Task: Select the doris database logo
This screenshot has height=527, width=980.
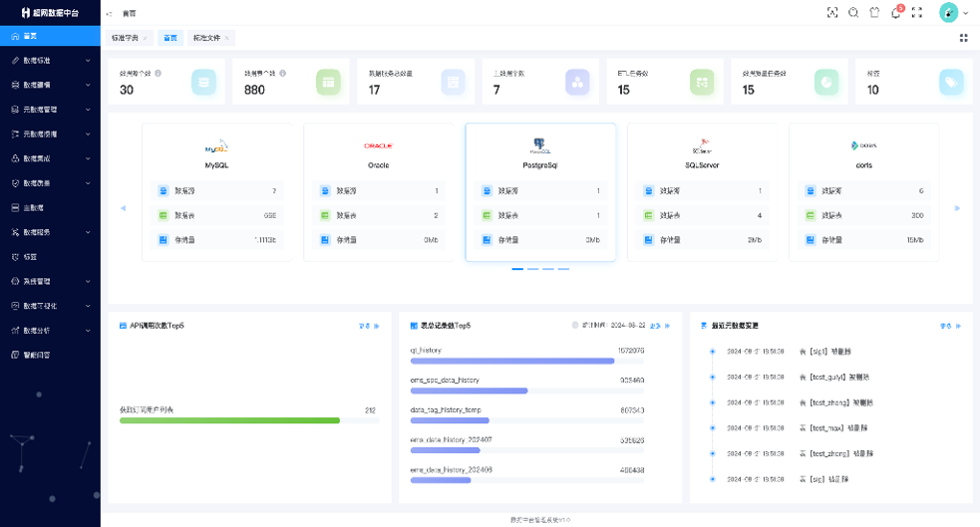Action: tap(862, 146)
